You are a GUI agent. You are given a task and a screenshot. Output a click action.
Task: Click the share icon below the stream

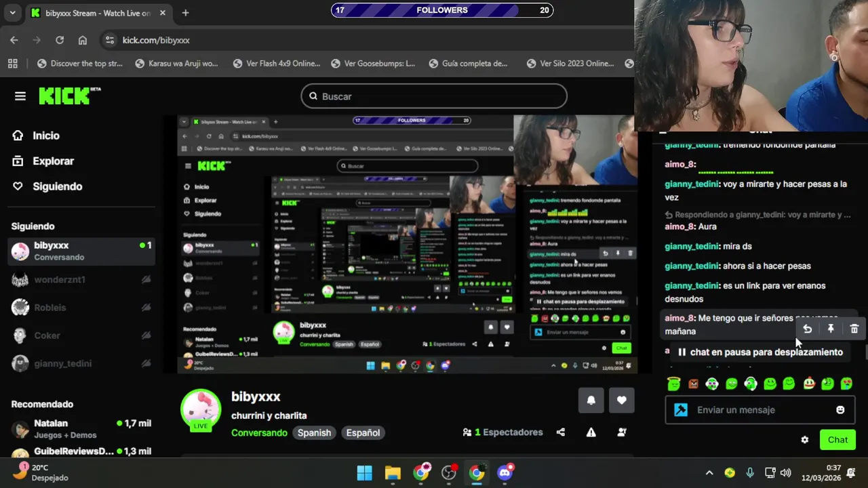[561, 432]
